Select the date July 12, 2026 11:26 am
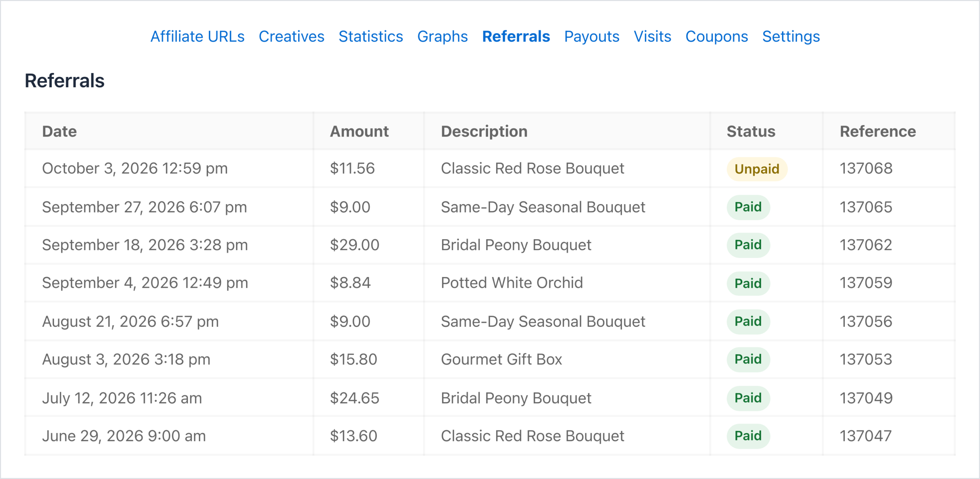 [122, 398]
